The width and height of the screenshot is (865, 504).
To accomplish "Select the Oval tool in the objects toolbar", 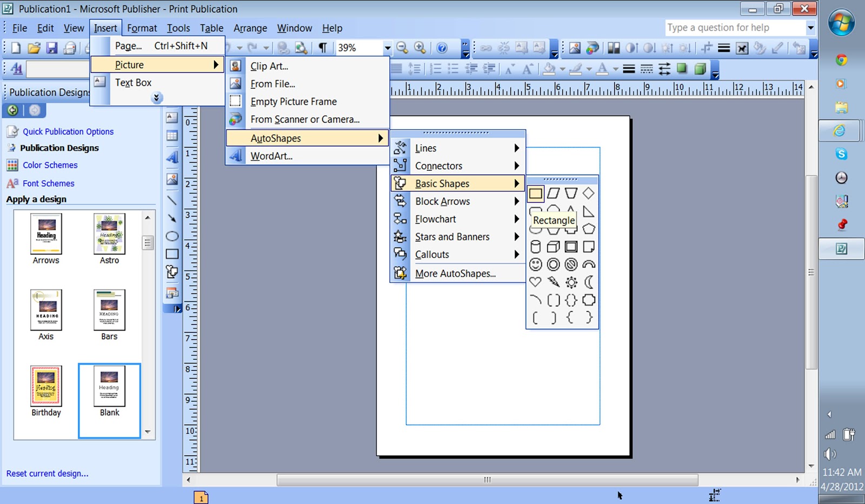I will (x=172, y=236).
